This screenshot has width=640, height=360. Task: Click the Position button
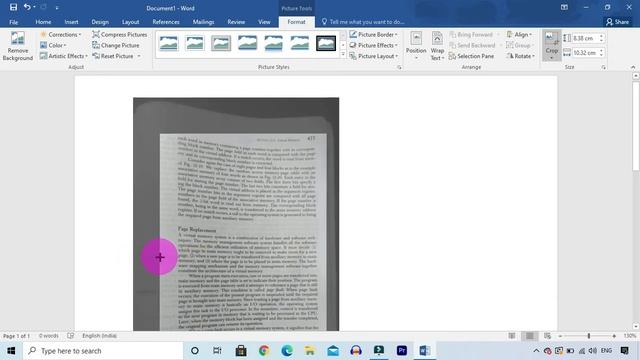point(416,47)
